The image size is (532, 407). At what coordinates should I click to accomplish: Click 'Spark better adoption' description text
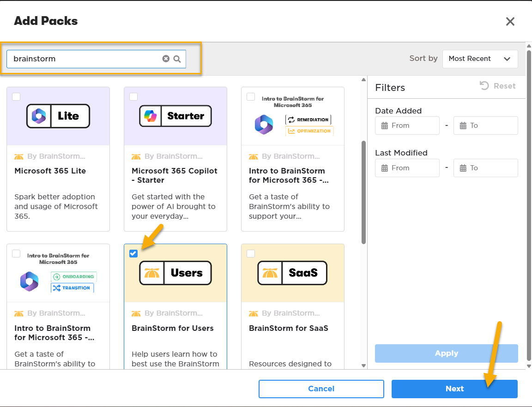(56, 207)
